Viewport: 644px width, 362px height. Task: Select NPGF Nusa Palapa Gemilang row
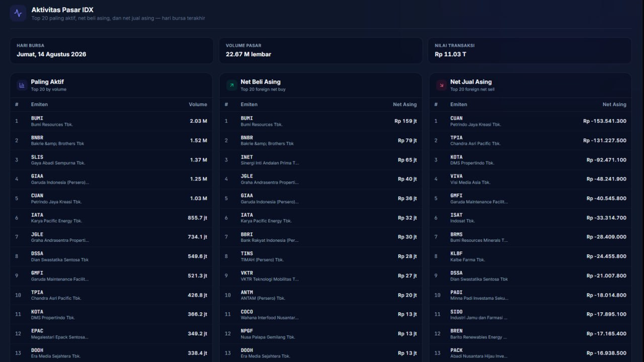[321, 334]
